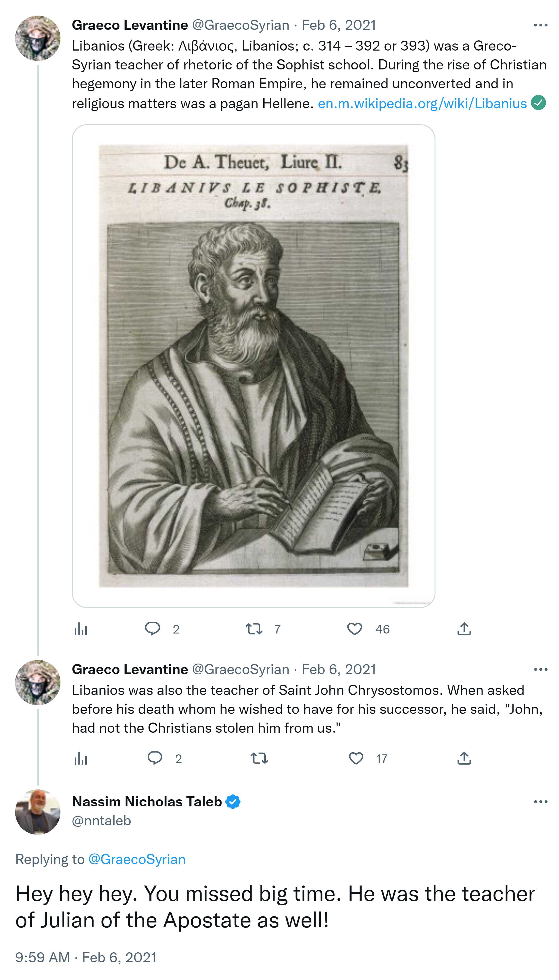Viewport: 559px width, 980px height.
Task: Open the @GraecoSyrian mention in Replying to
Action: coord(137,859)
